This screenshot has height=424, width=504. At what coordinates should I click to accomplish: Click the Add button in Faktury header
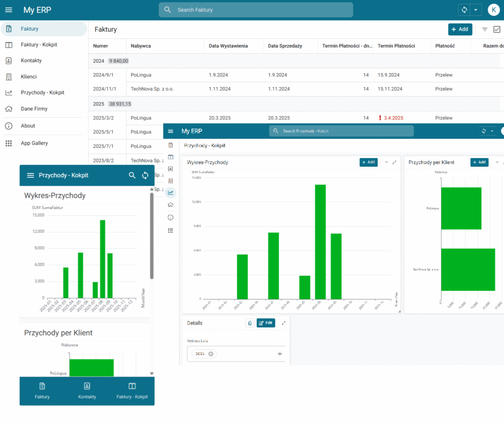tap(460, 30)
